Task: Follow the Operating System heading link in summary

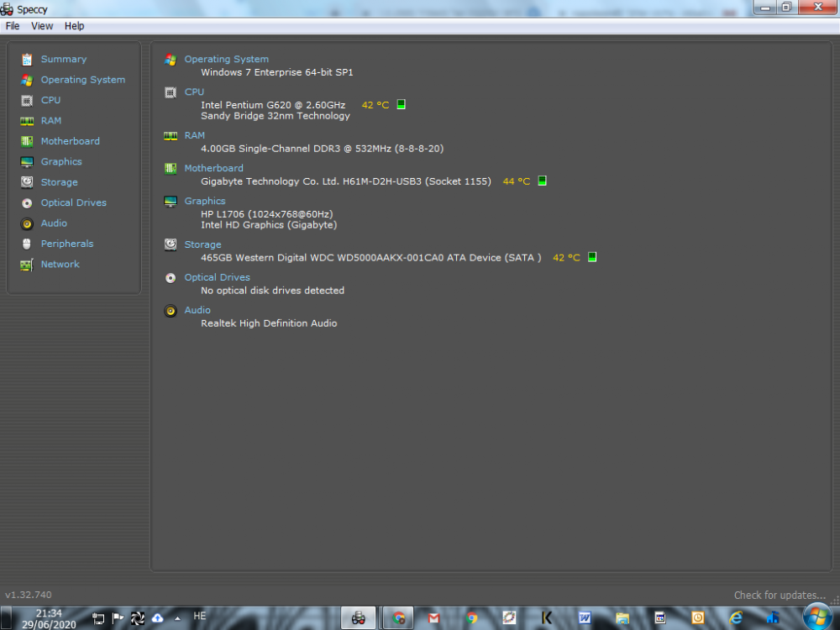Action: tap(227, 59)
